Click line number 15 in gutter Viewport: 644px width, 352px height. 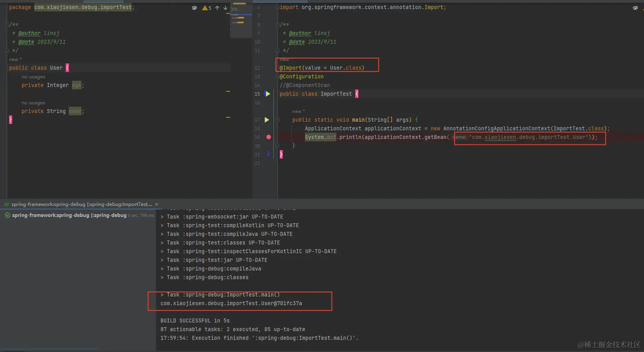tap(257, 94)
